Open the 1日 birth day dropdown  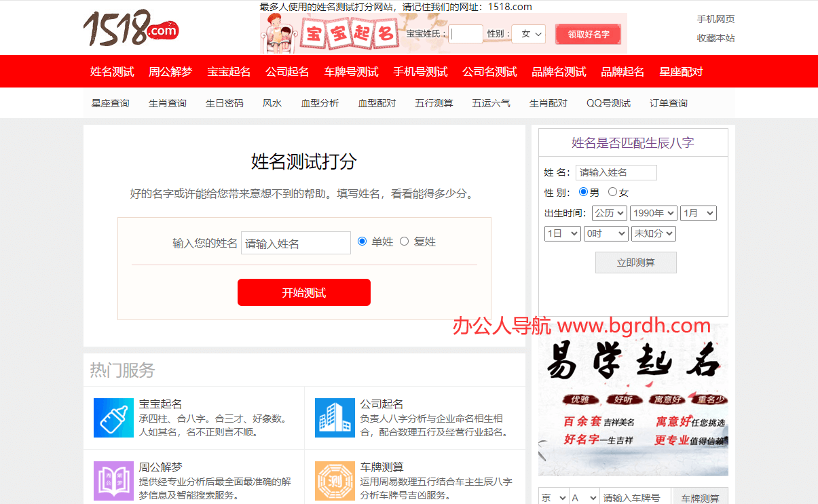click(563, 233)
